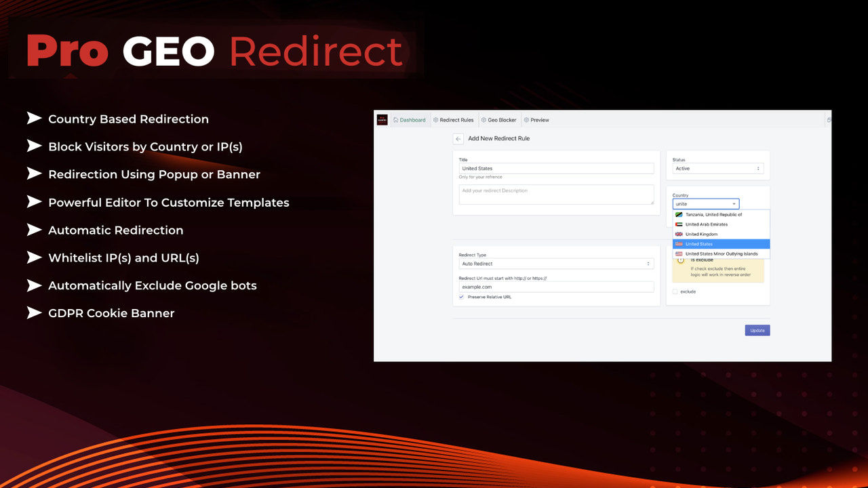Open the Status dropdown

pyautogui.click(x=717, y=168)
